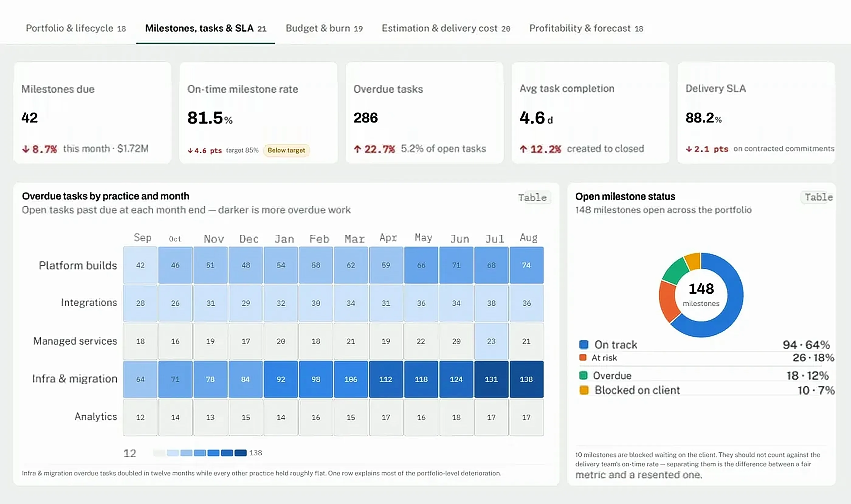Click the Below target badge

pos(286,150)
